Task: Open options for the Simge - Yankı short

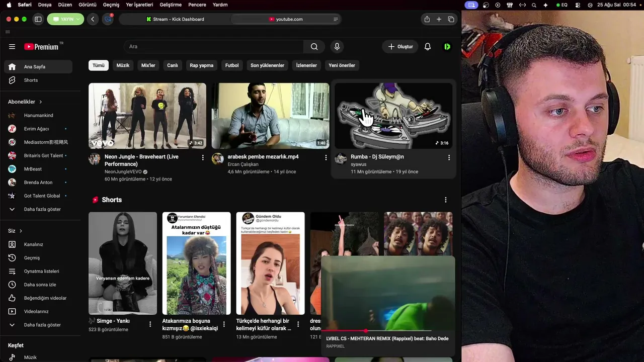Action: [150, 324]
